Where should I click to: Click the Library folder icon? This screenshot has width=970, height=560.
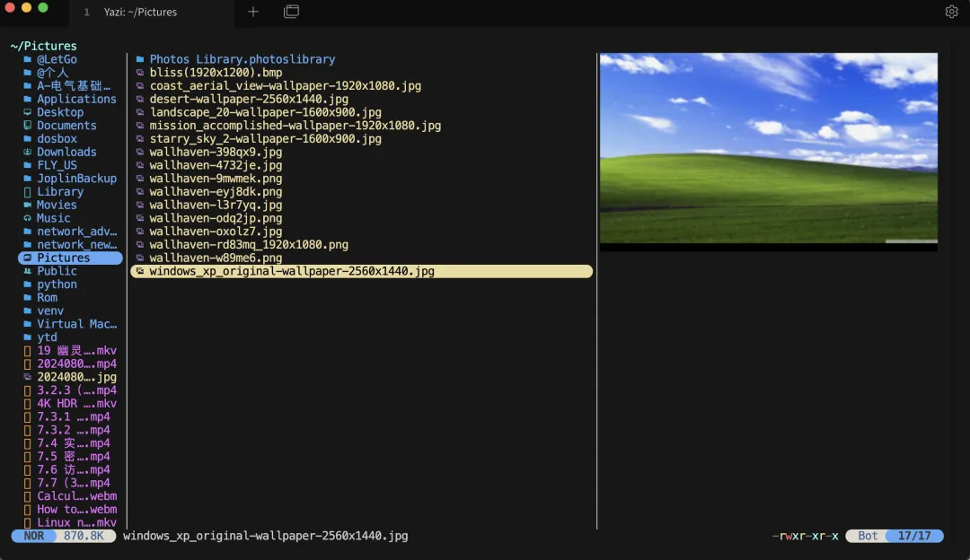pos(27,192)
